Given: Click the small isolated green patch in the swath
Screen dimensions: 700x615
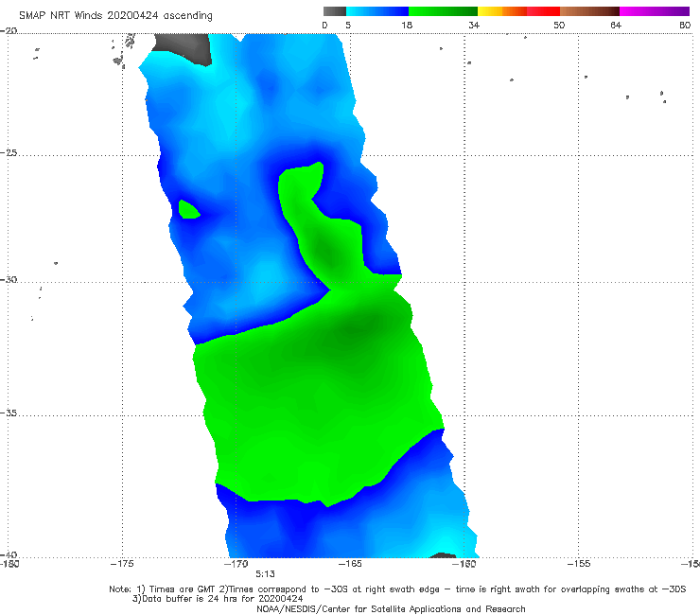Looking at the screenshot, I should [x=188, y=209].
